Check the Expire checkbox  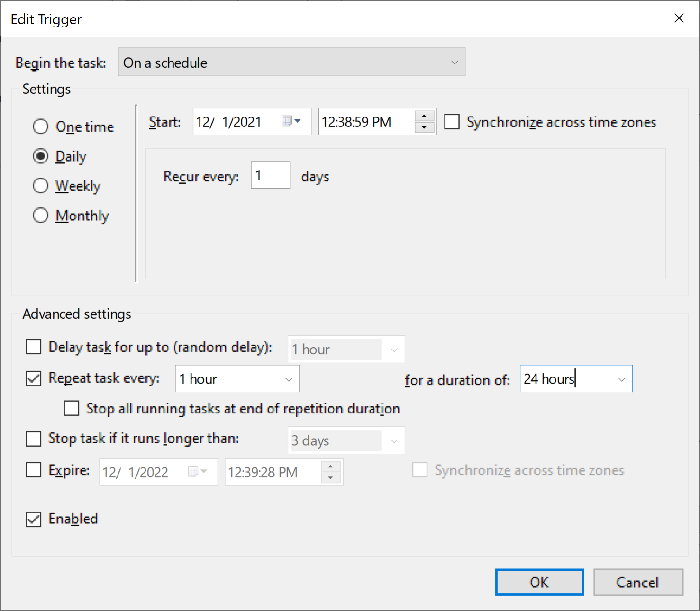point(33,470)
